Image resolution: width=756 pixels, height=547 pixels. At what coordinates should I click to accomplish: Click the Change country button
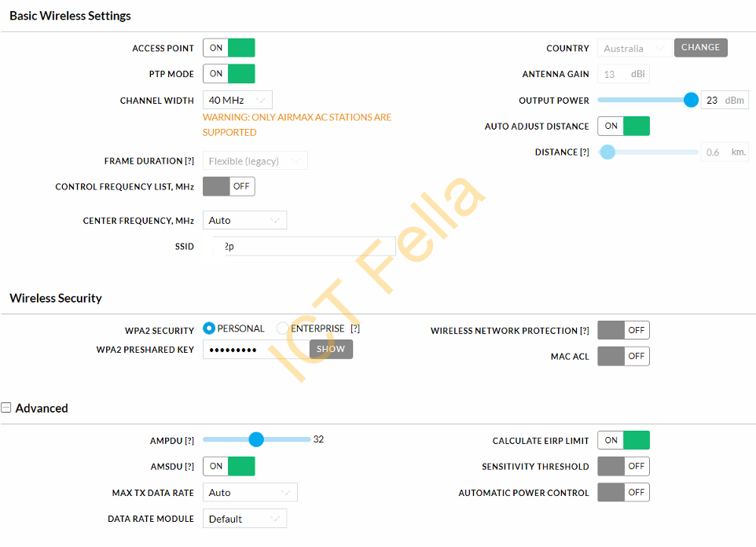coord(700,48)
